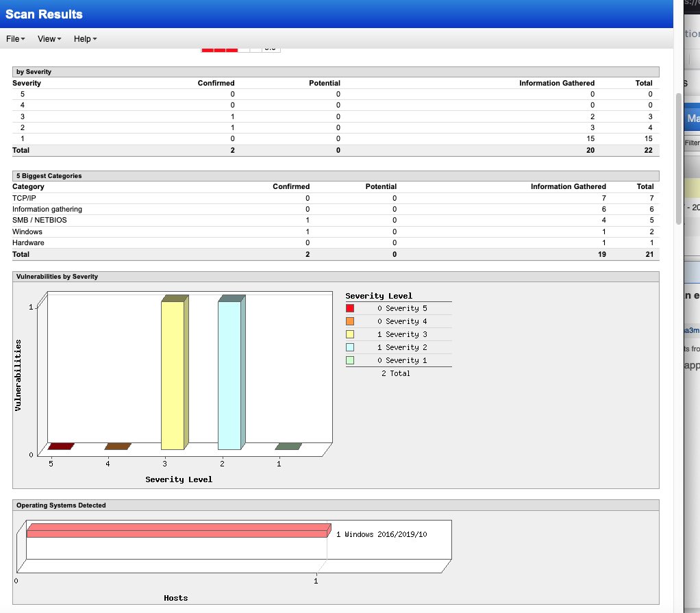Click the 'Severity Level' axis title under chart
Image resolution: width=700 pixels, height=613 pixels.
point(179,479)
